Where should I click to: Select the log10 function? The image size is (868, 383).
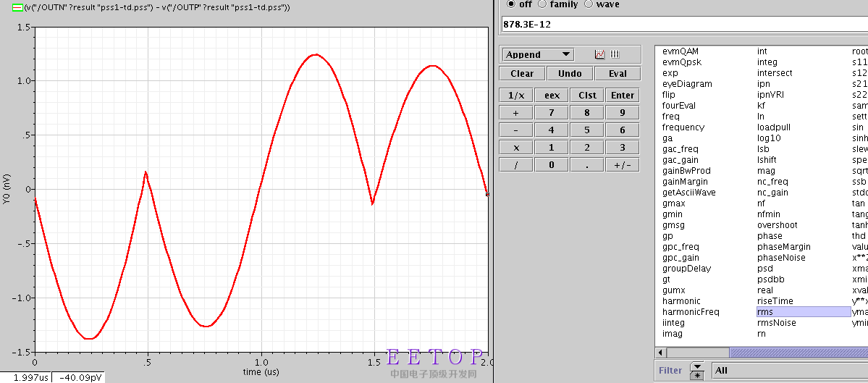(x=768, y=138)
